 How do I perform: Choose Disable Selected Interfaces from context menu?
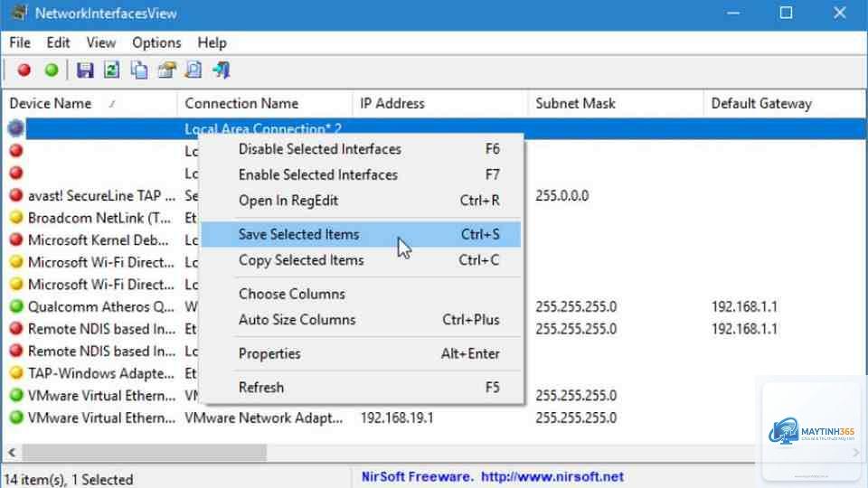coord(361,149)
